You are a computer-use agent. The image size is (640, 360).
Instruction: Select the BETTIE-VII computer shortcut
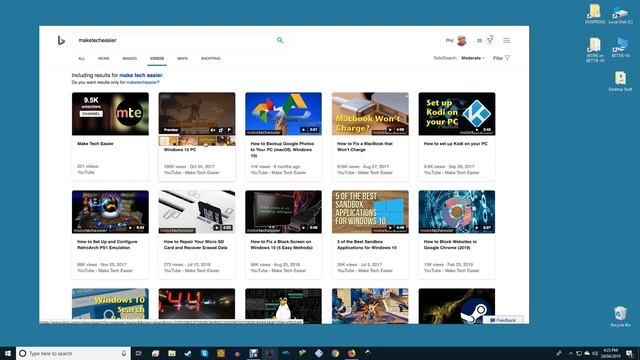coord(620,47)
